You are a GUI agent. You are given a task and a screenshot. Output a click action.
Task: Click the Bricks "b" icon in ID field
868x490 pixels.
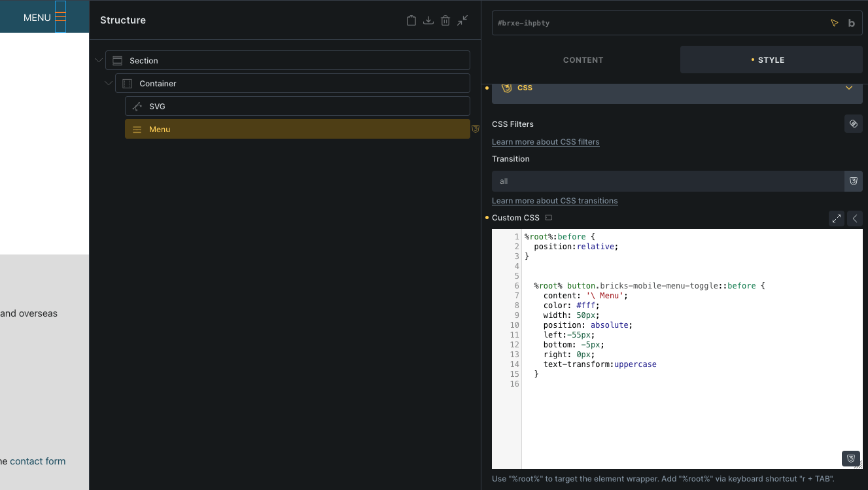[x=852, y=23]
